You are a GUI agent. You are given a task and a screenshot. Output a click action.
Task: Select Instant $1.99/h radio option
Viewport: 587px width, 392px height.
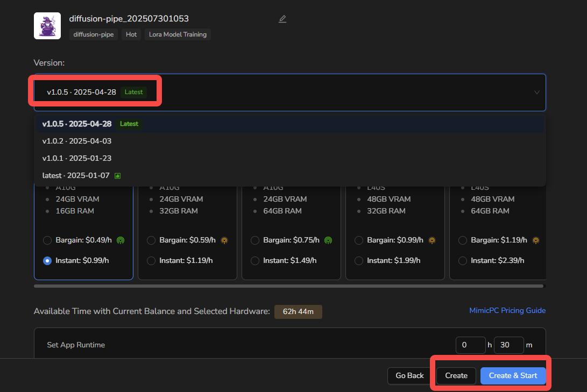(359, 261)
